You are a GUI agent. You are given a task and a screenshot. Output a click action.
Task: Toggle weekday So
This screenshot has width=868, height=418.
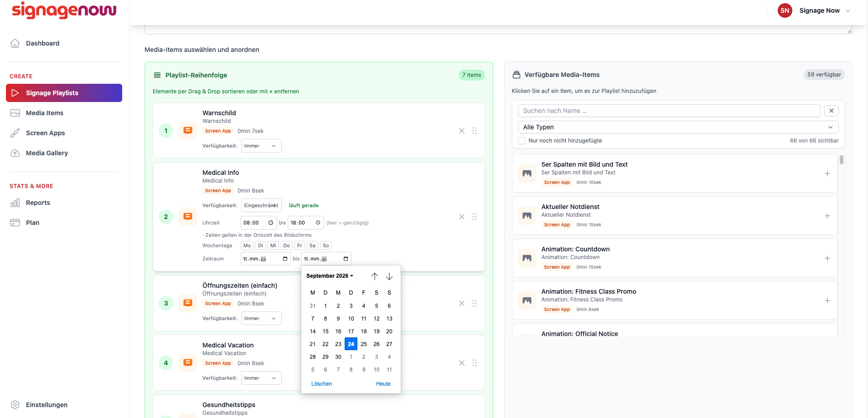point(325,245)
